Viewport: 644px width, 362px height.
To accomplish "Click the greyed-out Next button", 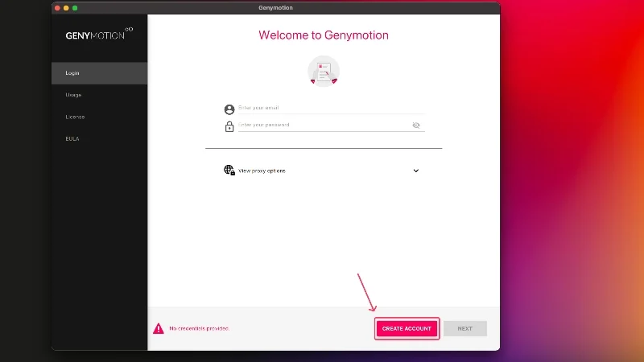I will 465,328.
